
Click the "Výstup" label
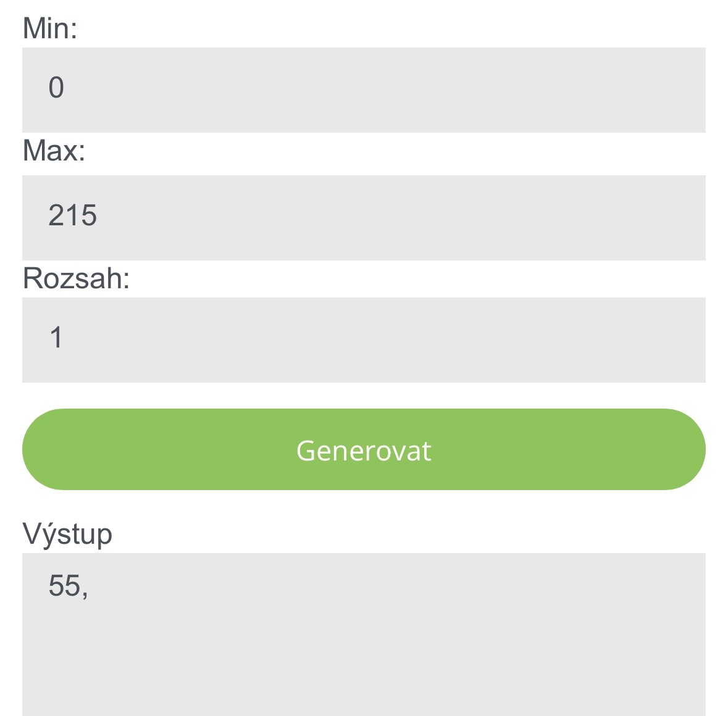(67, 534)
